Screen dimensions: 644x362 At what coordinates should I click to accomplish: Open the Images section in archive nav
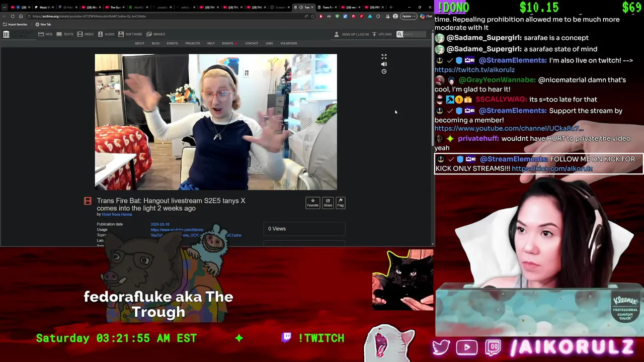[x=155, y=34]
